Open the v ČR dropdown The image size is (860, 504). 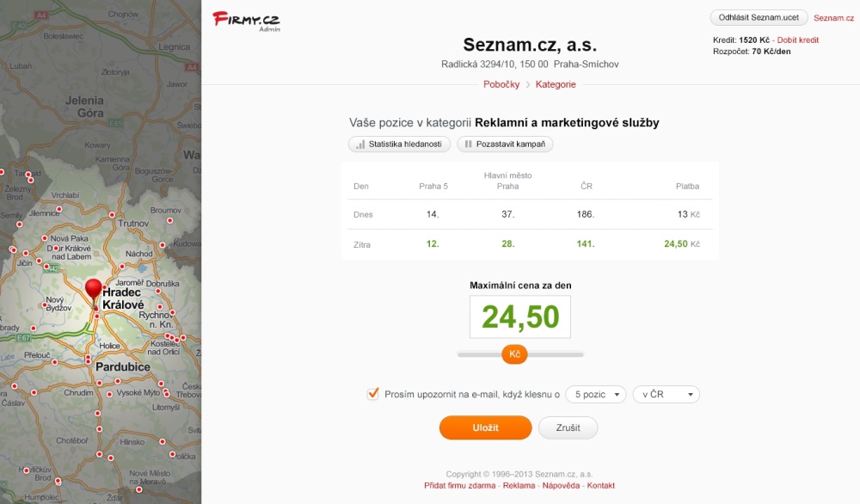(666, 394)
